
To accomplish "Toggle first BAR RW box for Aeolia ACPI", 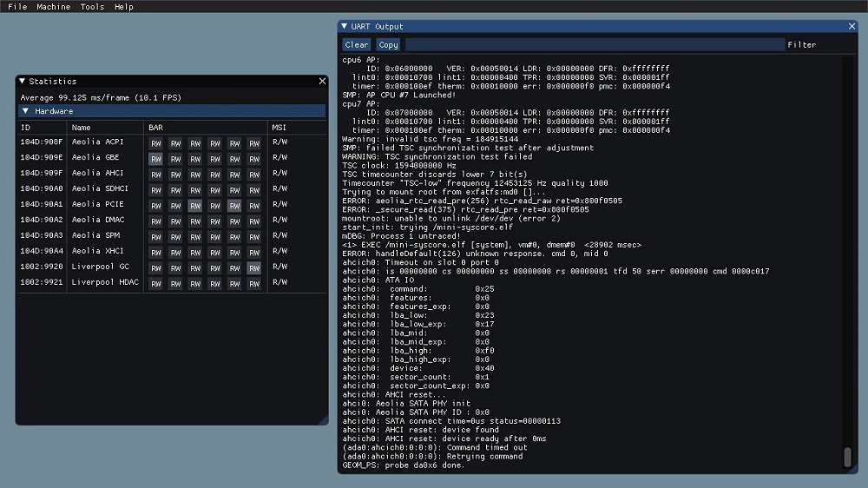I will [x=155, y=143].
